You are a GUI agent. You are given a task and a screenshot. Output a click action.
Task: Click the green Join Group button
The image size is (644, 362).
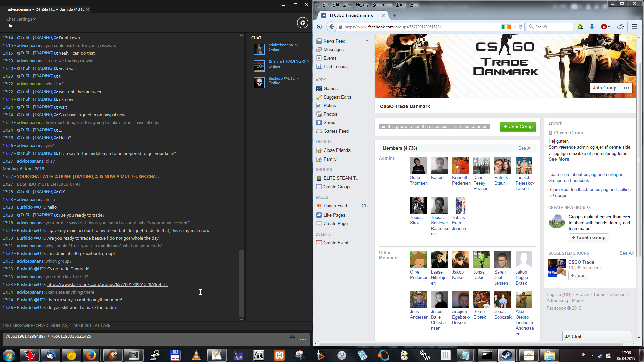(x=518, y=127)
